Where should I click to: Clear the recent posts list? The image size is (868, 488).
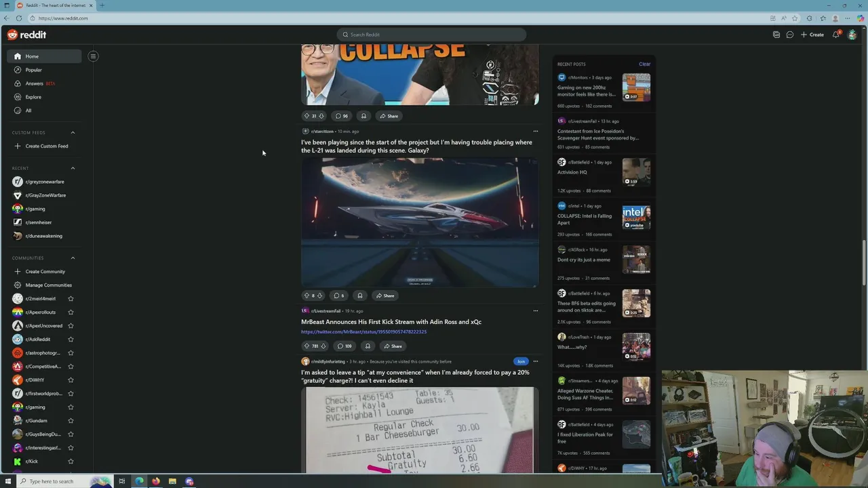tap(644, 64)
